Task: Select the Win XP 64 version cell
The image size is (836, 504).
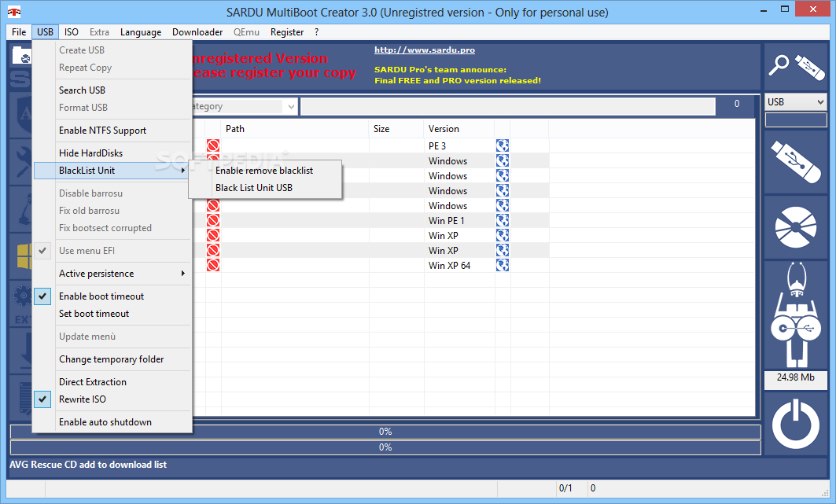Action: pos(459,265)
